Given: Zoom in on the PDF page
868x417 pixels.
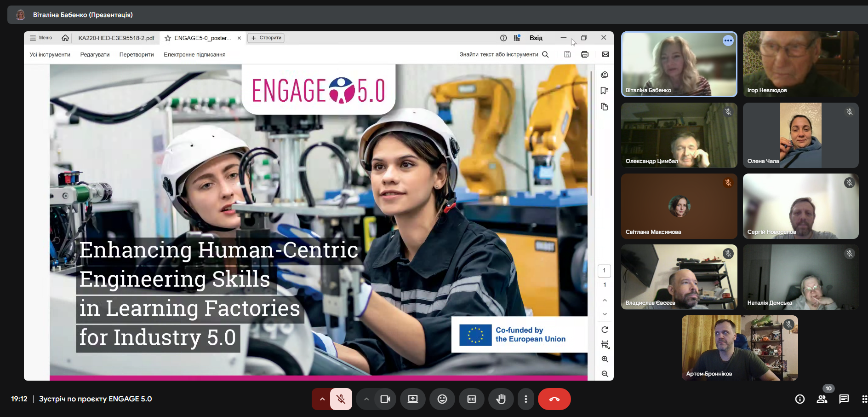Looking at the screenshot, I should (605, 359).
